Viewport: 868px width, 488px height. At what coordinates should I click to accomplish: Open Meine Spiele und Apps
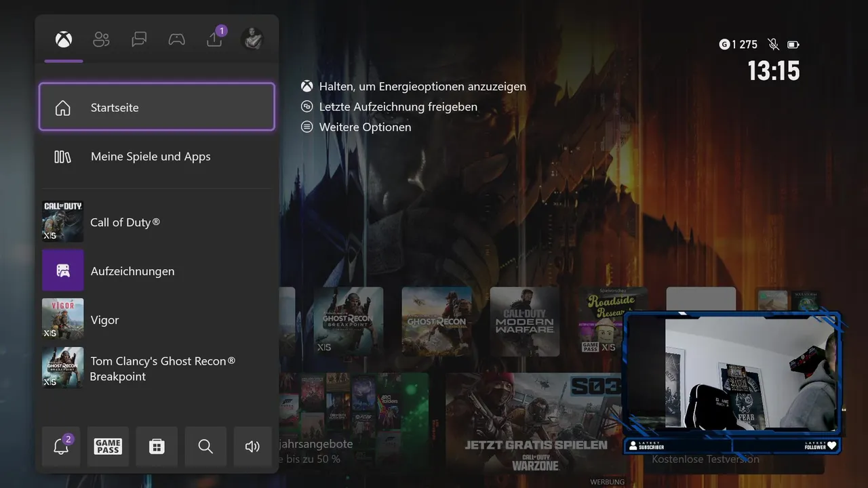[157, 157]
